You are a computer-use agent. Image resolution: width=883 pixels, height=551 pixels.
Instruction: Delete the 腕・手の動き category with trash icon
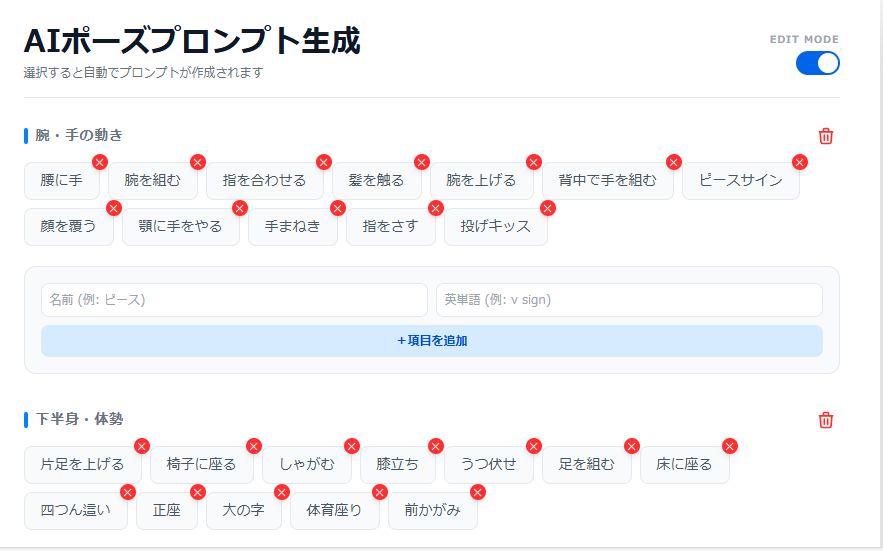(x=826, y=136)
